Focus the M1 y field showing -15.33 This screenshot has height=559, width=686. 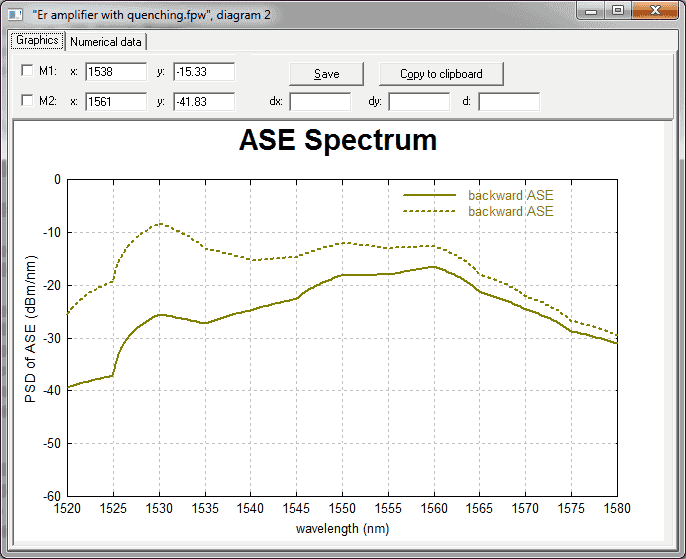click(204, 72)
